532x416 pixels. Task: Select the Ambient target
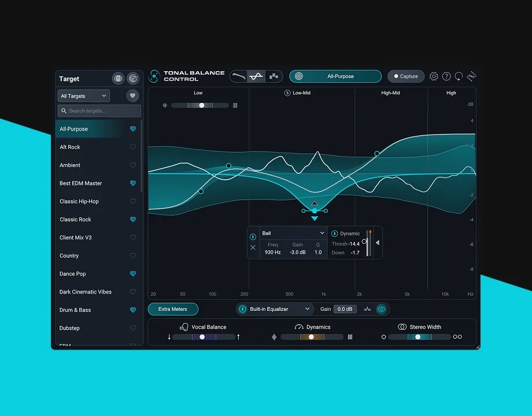pos(98,165)
